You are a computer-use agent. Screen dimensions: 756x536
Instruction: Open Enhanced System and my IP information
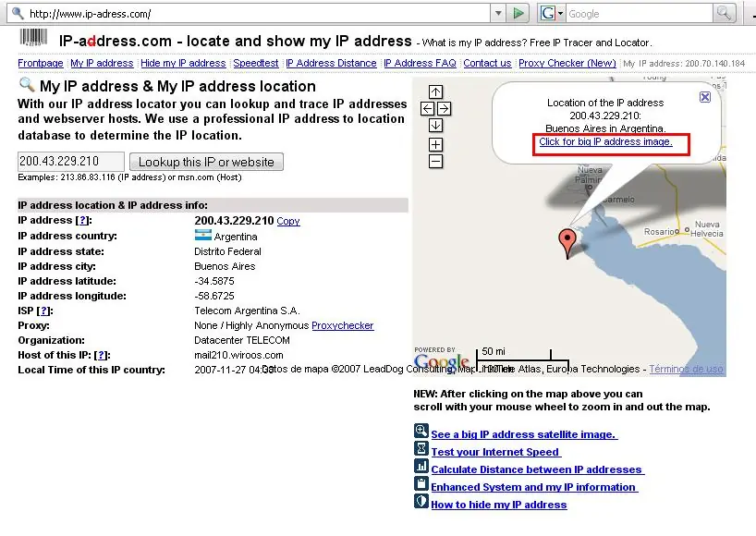(x=534, y=487)
